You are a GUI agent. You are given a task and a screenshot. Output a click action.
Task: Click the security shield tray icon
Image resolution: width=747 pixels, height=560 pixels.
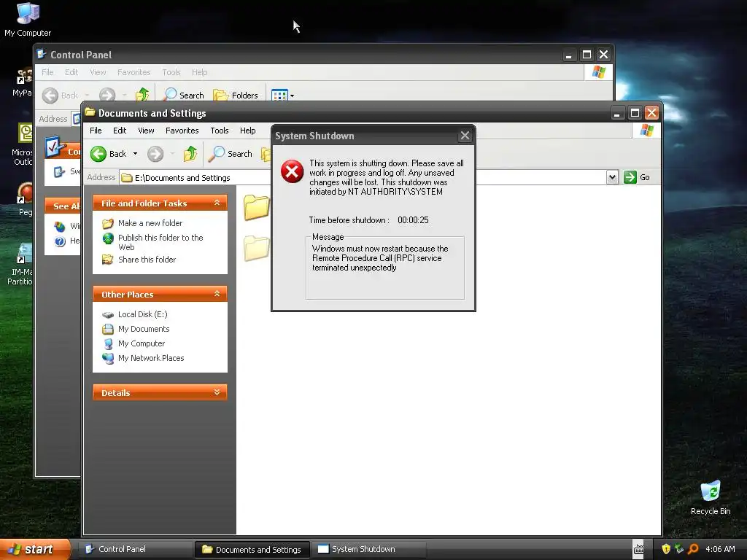[x=666, y=549]
